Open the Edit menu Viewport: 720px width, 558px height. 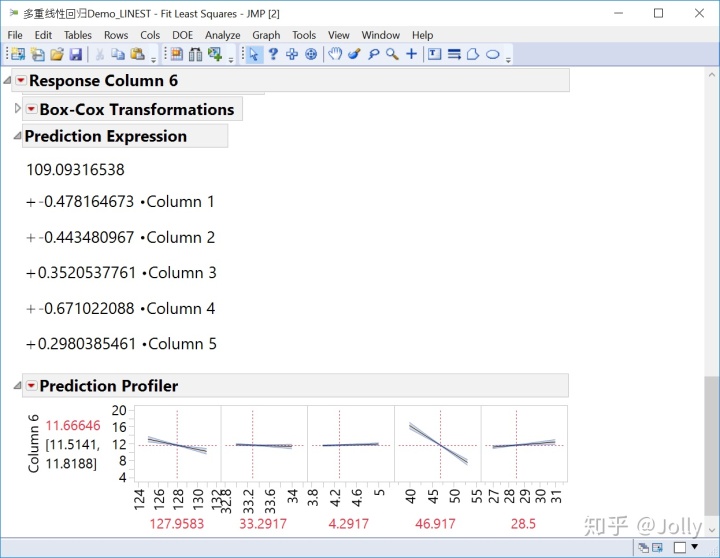[x=43, y=35]
